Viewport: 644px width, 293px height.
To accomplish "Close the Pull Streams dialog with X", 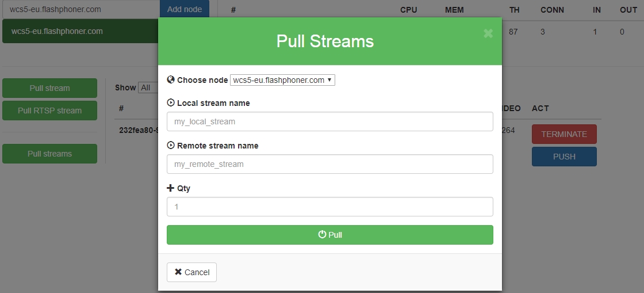I will (488, 34).
